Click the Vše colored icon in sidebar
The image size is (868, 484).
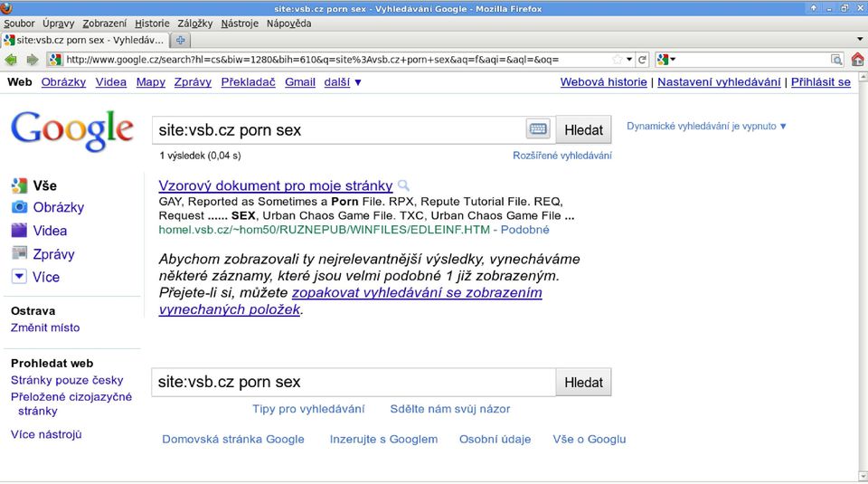tap(19, 185)
